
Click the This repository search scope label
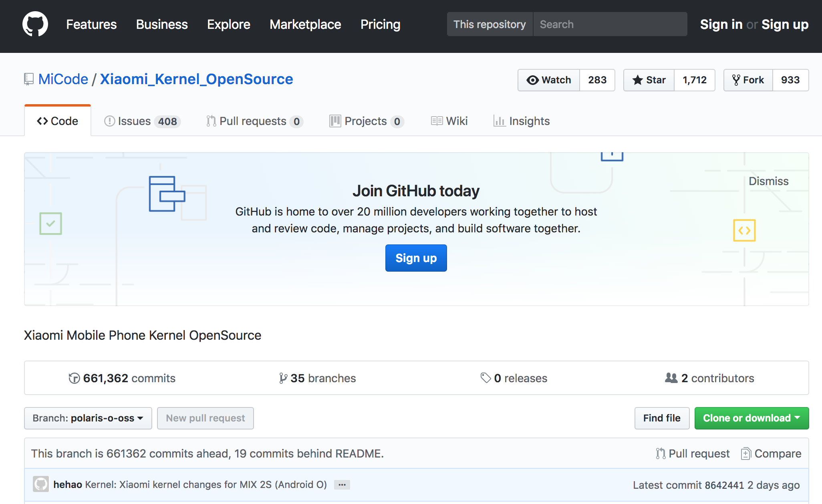point(490,24)
